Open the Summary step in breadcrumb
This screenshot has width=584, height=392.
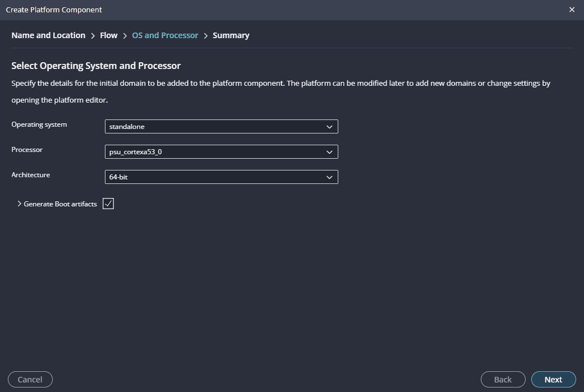pyautogui.click(x=231, y=35)
